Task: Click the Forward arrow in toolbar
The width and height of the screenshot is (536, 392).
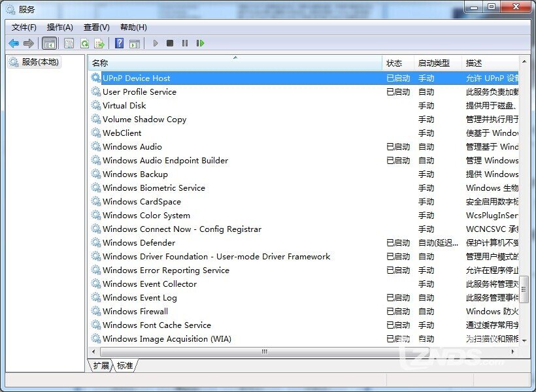Action: coord(29,43)
